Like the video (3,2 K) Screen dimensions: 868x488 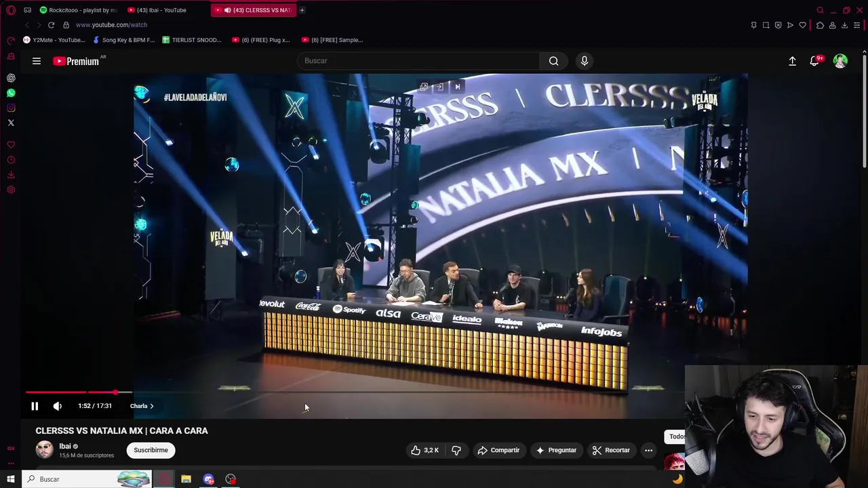click(x=425, y=450)
